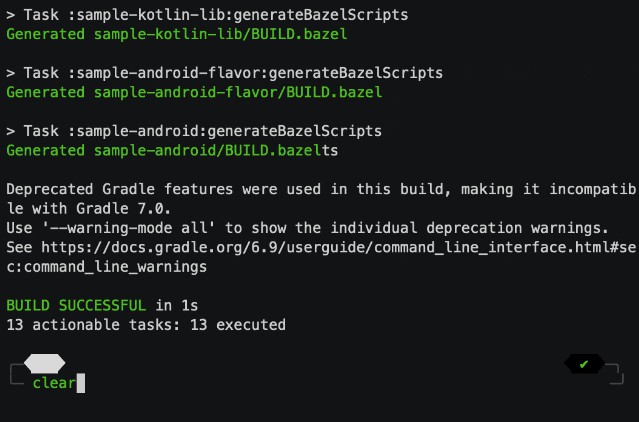Click the '--warning-mode all' option text

click(129, 228)
